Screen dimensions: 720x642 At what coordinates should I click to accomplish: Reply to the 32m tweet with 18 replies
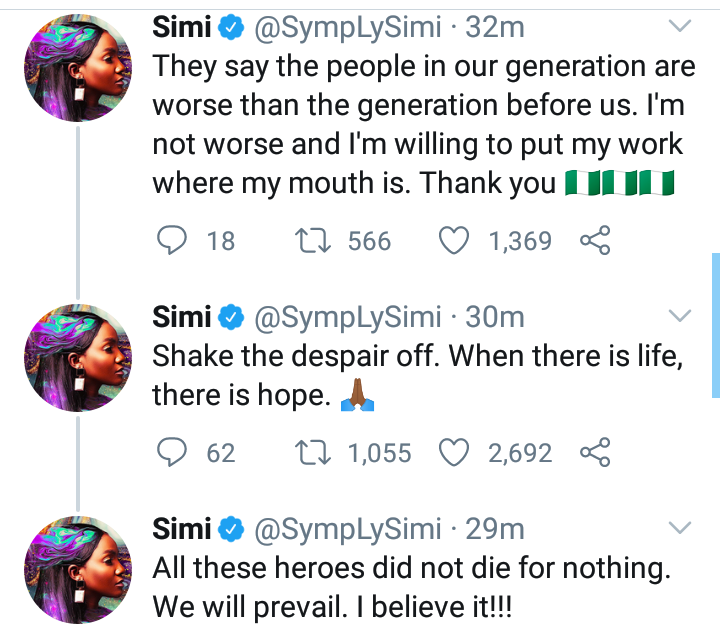(172, 240)
